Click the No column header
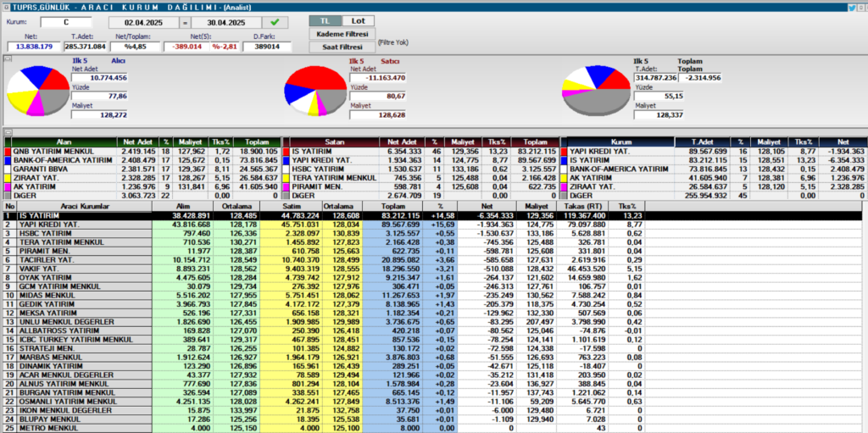 (10, 206)
